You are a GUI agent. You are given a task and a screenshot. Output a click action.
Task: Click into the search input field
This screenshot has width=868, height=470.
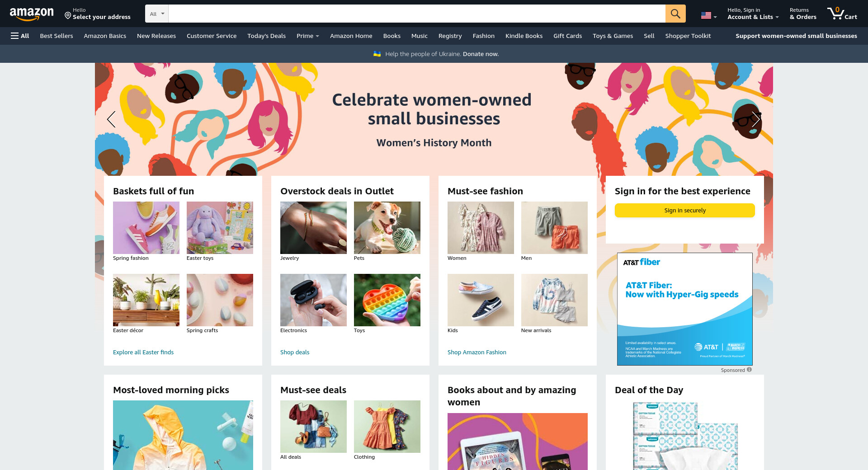coord(417,14)
